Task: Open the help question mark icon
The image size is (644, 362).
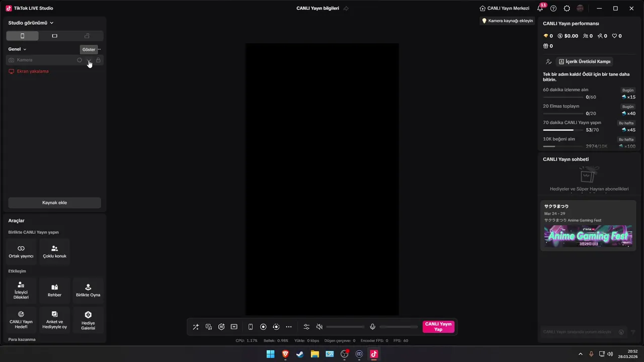Action: pos(553,8)
